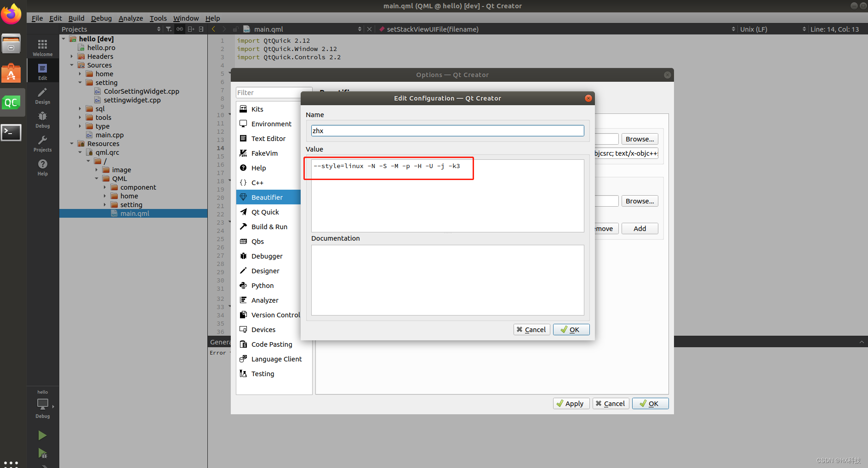
Task: Collapse the Sources folder
Action: tap(72, 65)
